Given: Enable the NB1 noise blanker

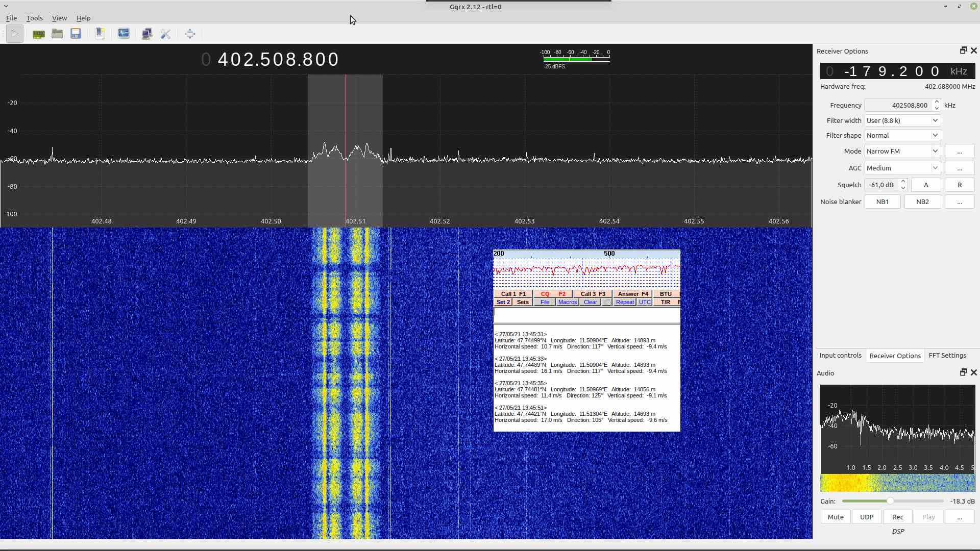Looking at the screenshot, I should coord(882,202).
